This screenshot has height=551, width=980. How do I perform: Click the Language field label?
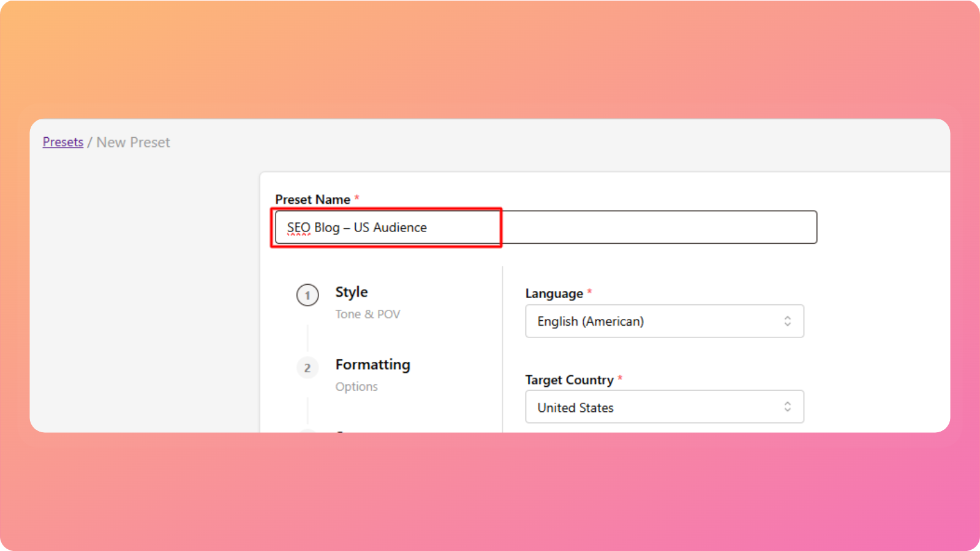pos(554,294)
